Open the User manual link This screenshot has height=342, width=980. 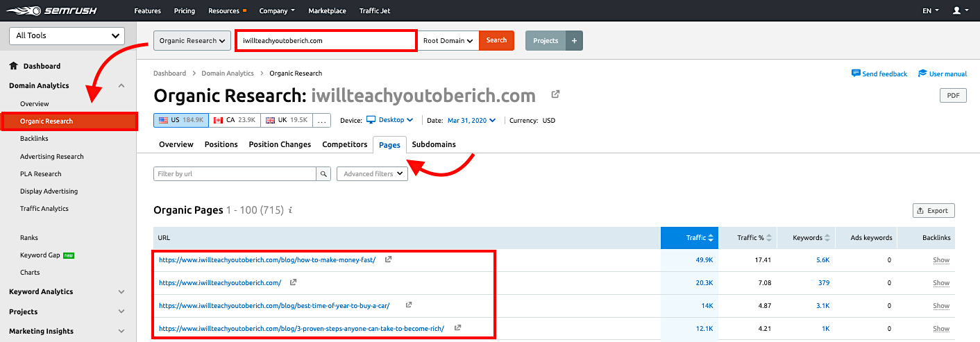pyautogui.click(x=943, y=74)
